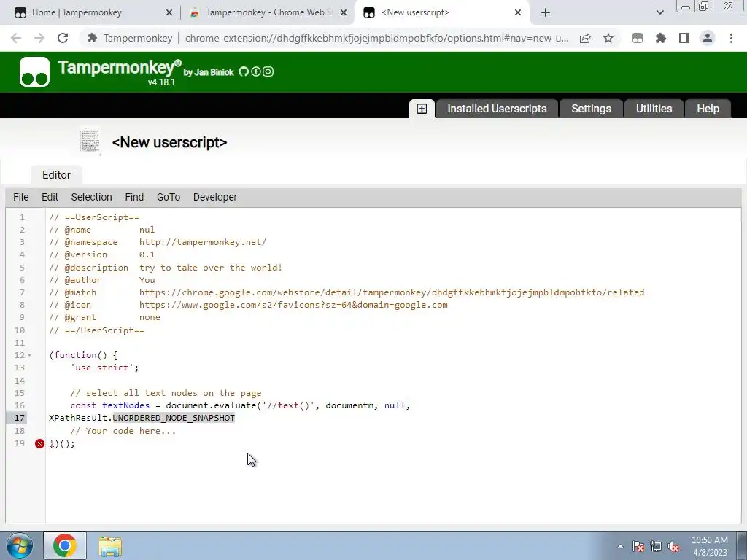Click UNORDERED_NODE_SNAPSHOT on line 17
The height and width of the screenshot is (560, 747).
(174, 418)
